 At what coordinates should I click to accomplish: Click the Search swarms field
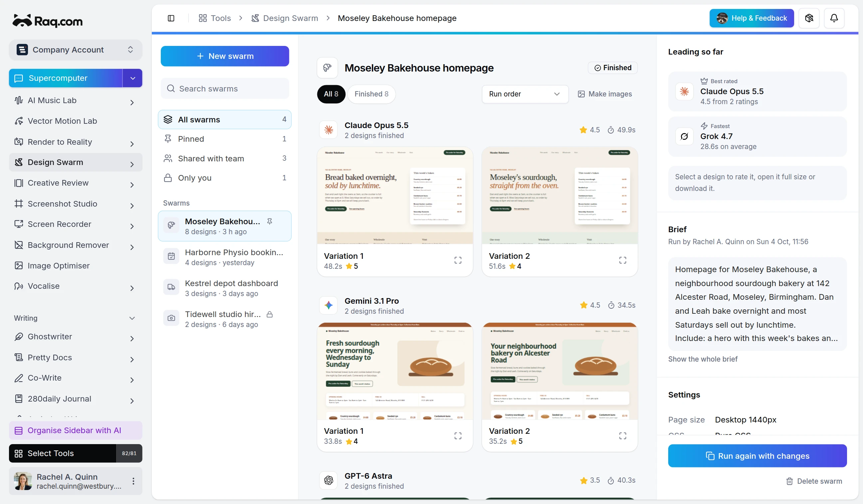click(225, 88)
